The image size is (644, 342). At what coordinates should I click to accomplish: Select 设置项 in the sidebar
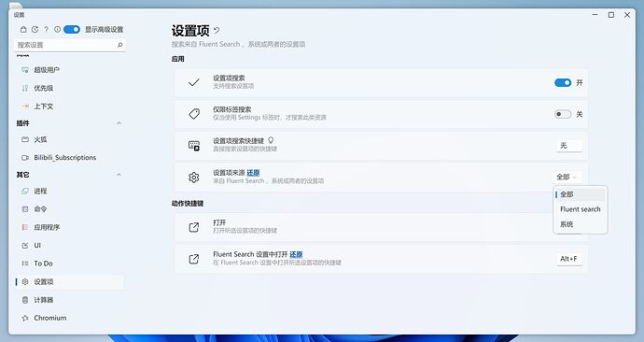(x=70, y=281)
